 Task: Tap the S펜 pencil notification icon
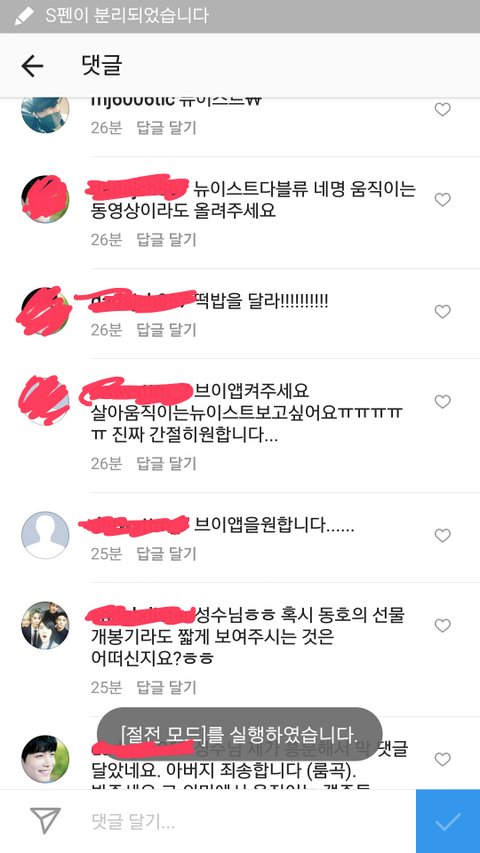tap(24, 16)
